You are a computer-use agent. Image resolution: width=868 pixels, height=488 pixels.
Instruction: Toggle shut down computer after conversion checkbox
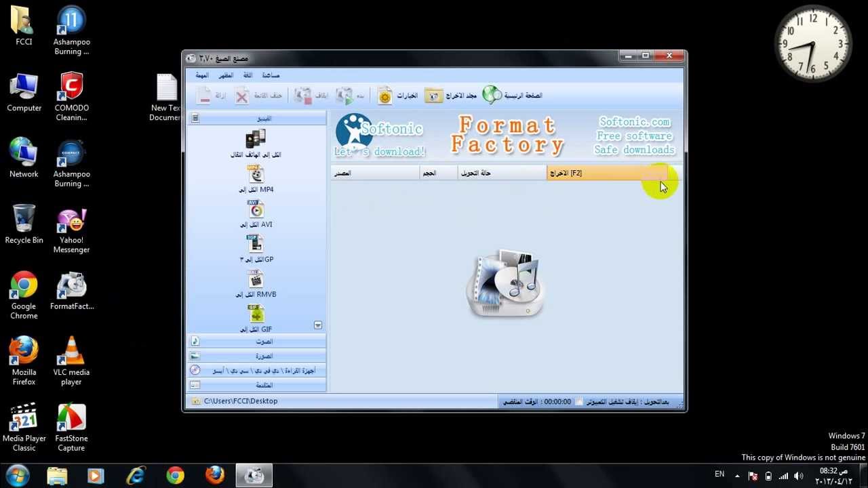tap(579, 402)
